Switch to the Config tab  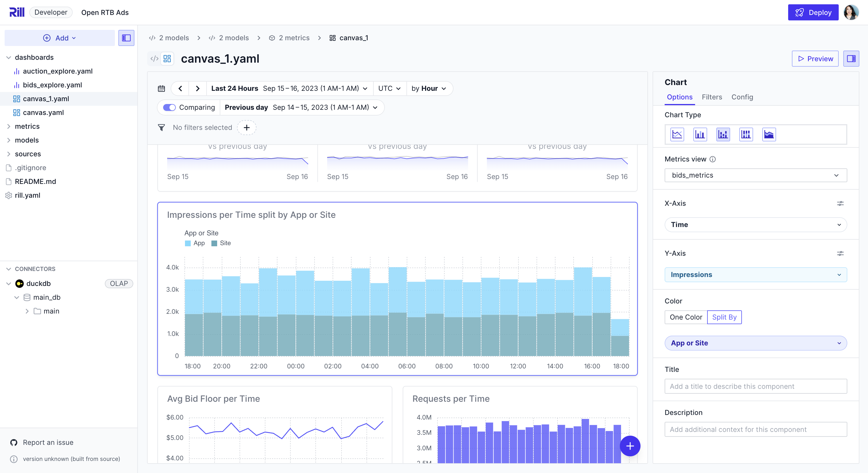pyautogui.click(x=742, y=97)
